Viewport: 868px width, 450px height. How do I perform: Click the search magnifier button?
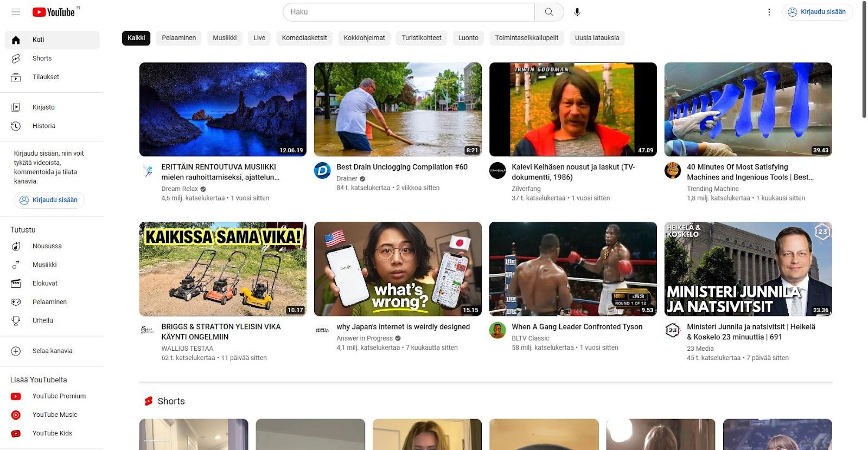549,12
